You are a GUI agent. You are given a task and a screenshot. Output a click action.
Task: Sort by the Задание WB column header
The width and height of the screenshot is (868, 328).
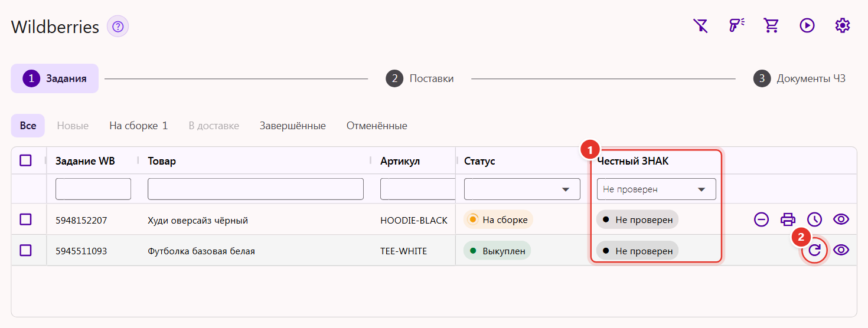pyautogui.click(x=85, y=161)
